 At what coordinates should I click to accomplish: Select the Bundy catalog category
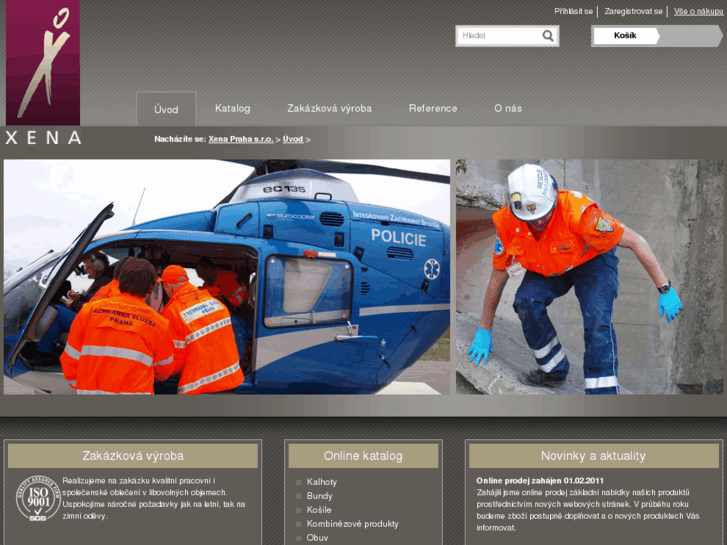click(320, 496)
